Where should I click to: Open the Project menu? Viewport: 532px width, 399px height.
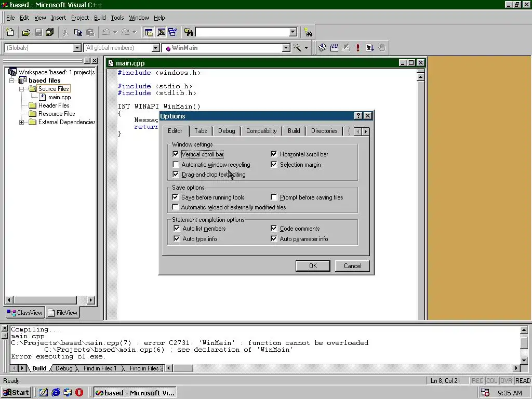tap(80, 18)
